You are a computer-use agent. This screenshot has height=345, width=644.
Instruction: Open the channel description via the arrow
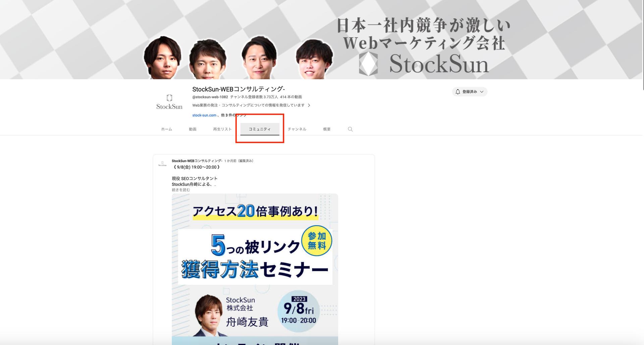[309, 105]
